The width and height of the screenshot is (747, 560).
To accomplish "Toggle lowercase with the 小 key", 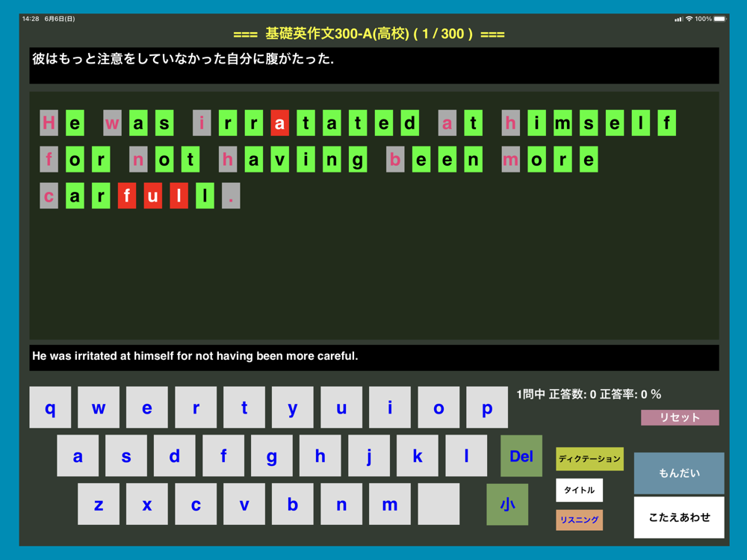I will pyautogui.click(x=507, y=504).
